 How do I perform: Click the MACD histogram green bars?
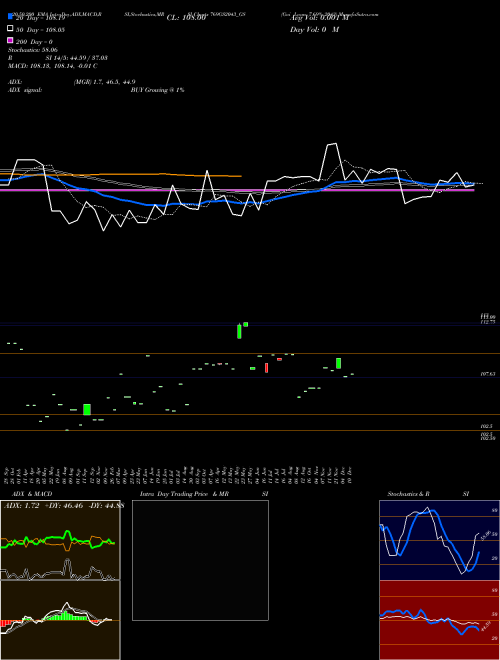tap(64, 616)
